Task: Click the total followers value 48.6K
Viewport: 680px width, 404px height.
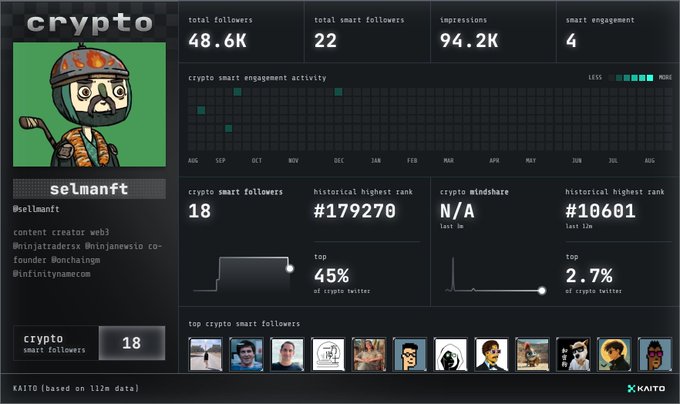Action: coord(217,41)
